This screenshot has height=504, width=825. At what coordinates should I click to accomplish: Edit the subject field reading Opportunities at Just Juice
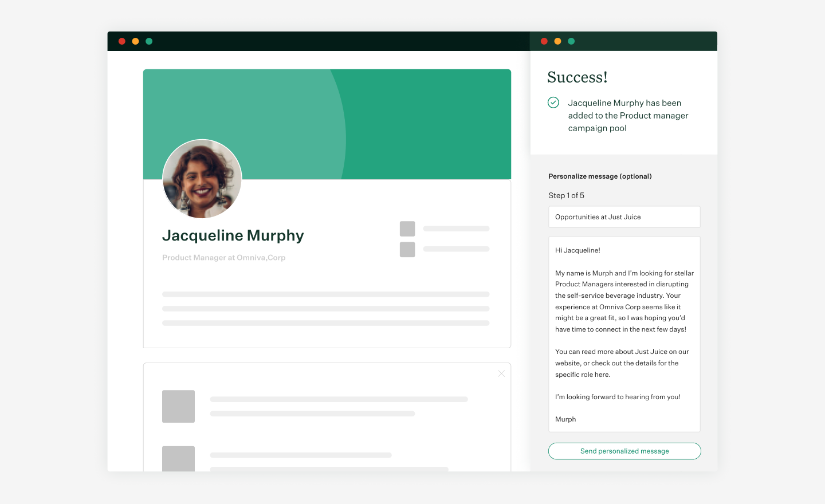[x=624, y=216]
